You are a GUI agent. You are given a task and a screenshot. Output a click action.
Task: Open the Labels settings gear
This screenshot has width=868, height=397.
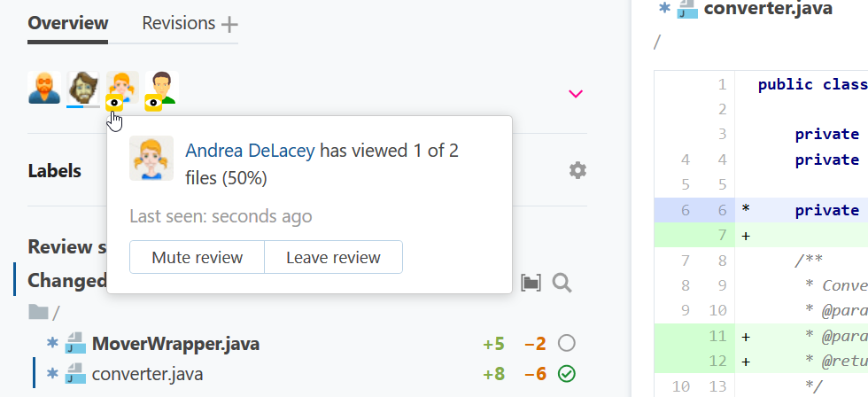[577, 170]
